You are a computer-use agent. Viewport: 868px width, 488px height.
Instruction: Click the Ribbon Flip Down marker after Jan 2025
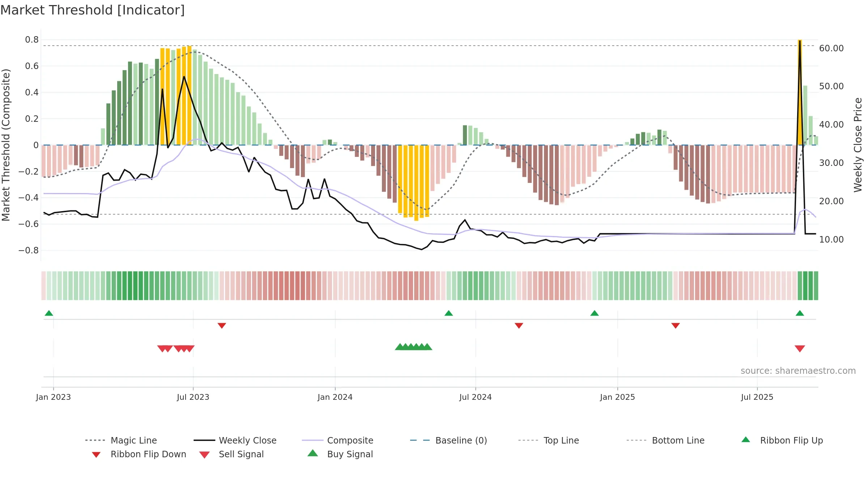pyautogui.click(x=675, y=326)
